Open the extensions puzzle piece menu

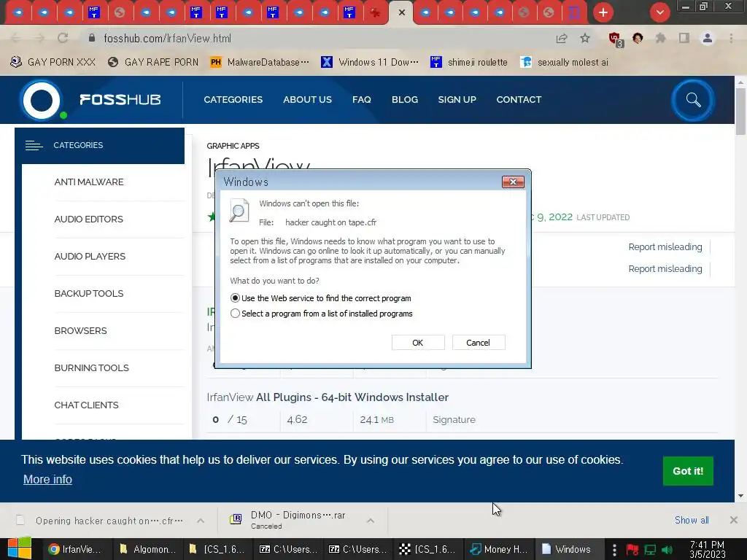pyautogui.click(x=660, y=38)
